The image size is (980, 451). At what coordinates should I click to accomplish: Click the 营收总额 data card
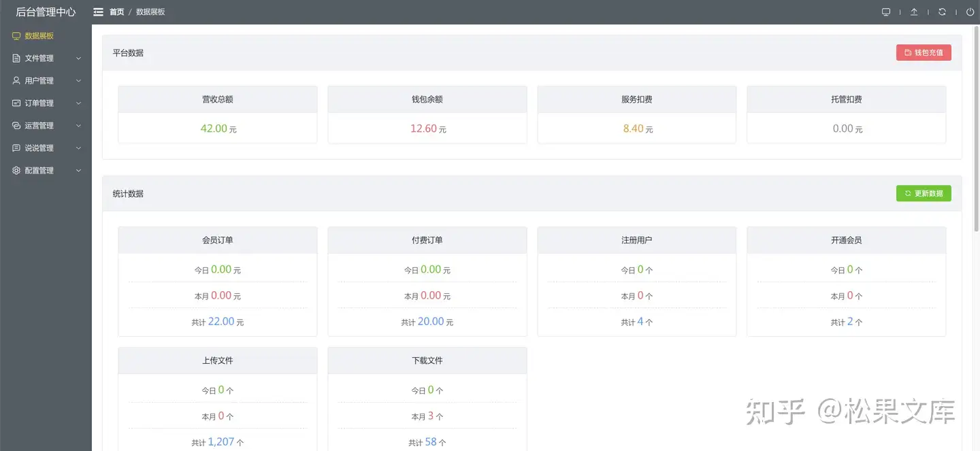tap(218, 114)
